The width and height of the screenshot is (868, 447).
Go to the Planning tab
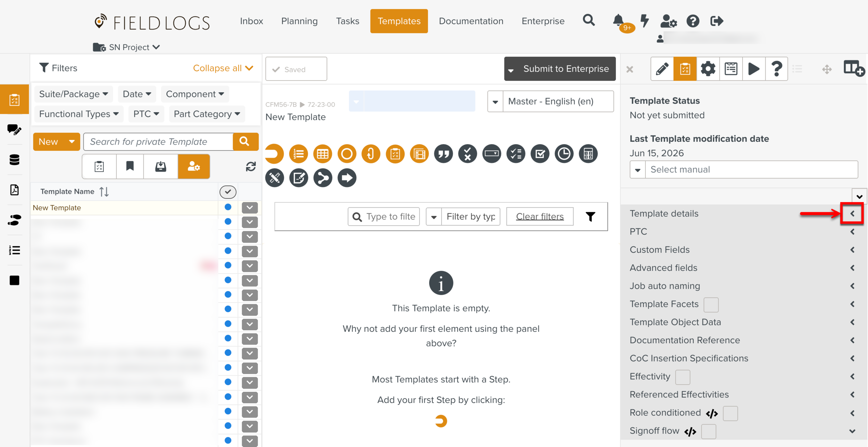pyautogui.click(x=299, y=21)
